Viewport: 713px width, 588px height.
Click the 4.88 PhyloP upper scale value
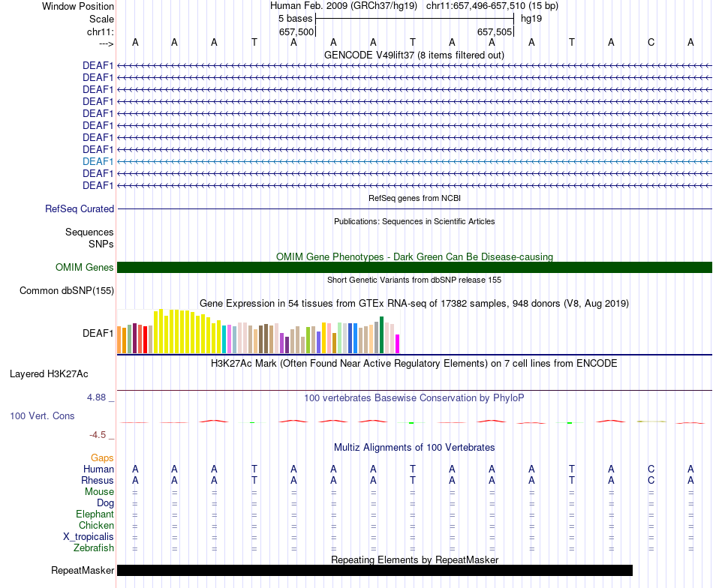tap(96, 397)
